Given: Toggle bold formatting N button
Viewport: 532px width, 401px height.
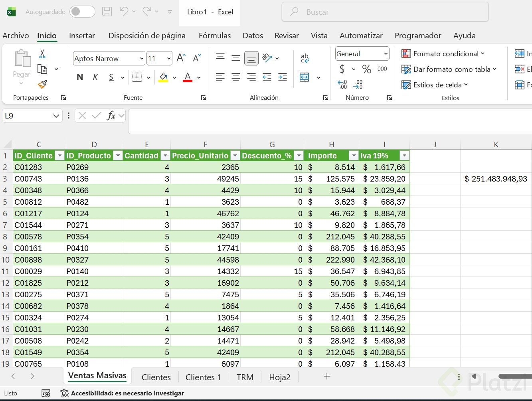Looking at the screenshot, I should click(80, 77).
